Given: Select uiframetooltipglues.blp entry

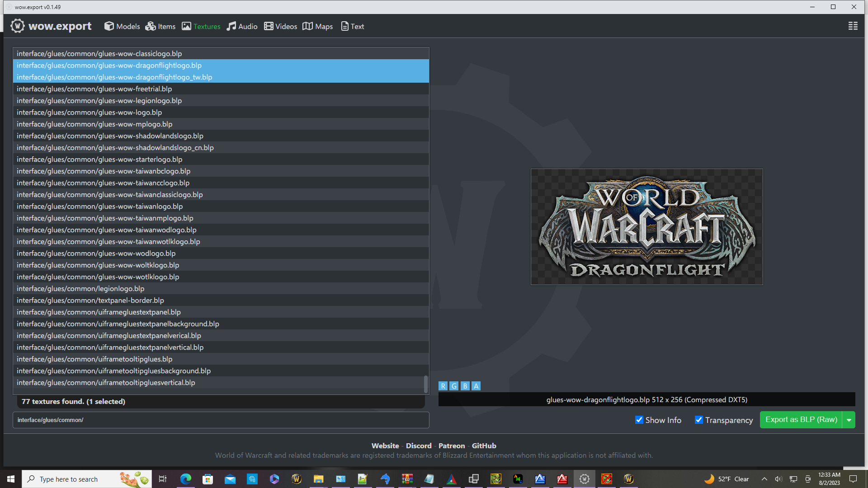Looking at the screenshot, I should tap(221, 359).
